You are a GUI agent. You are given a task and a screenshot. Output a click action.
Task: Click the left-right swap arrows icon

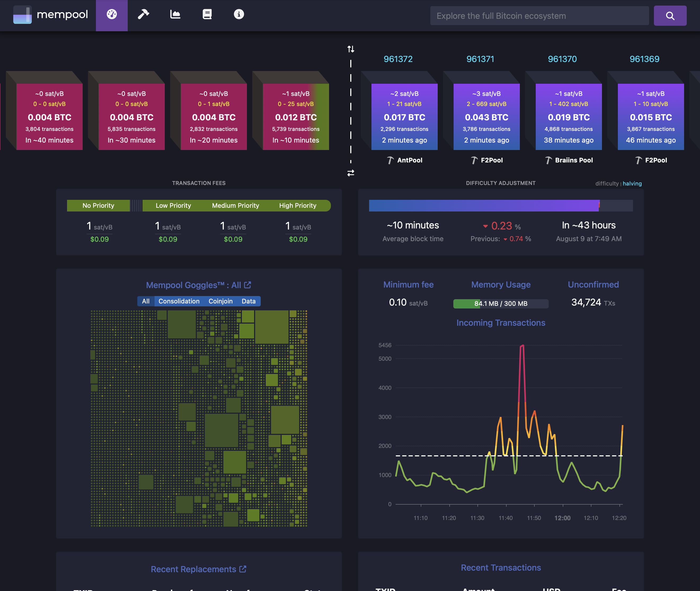[351, 173]
